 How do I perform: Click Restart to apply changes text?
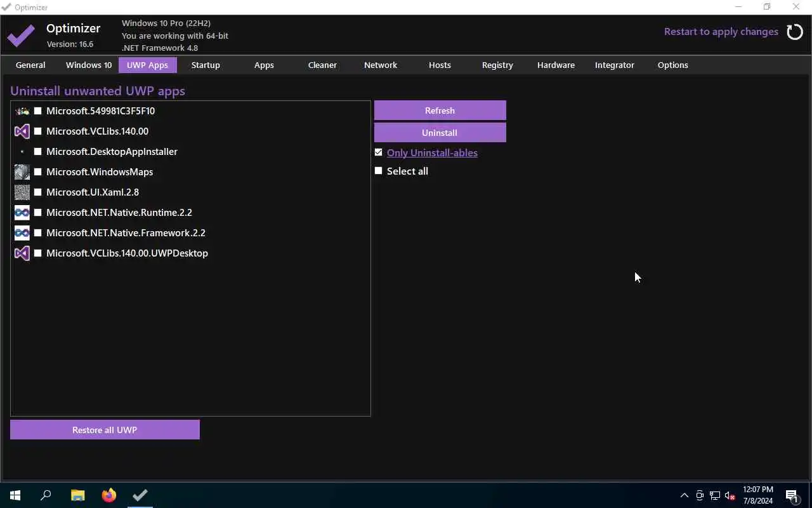(x=721, y=32)
